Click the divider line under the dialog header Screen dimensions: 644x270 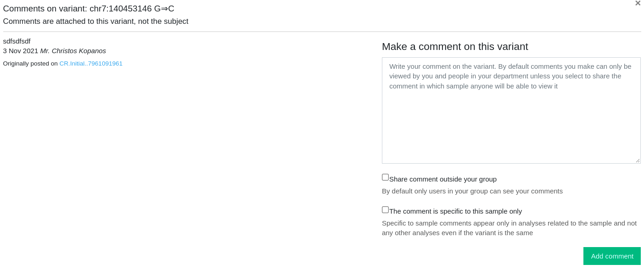point(322,32)
